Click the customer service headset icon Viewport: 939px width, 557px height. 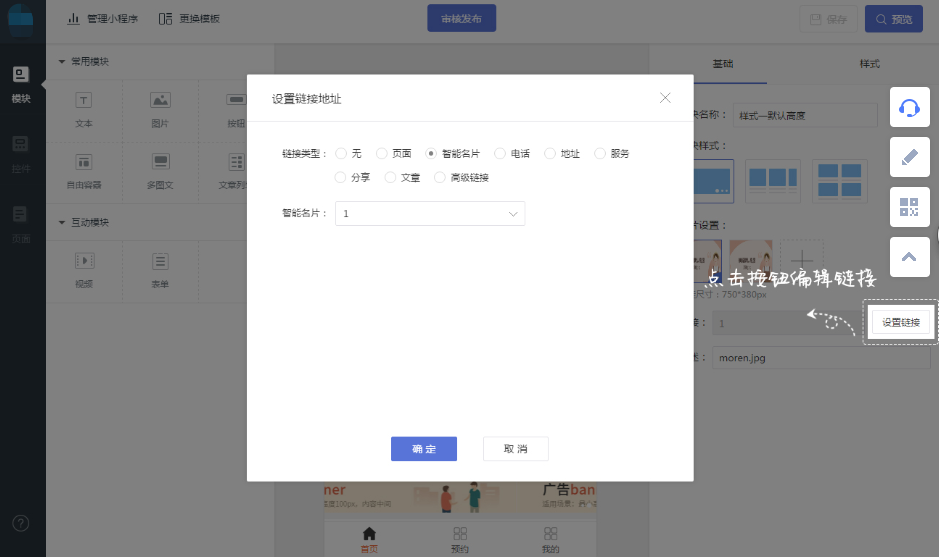[x=909, y=107]
